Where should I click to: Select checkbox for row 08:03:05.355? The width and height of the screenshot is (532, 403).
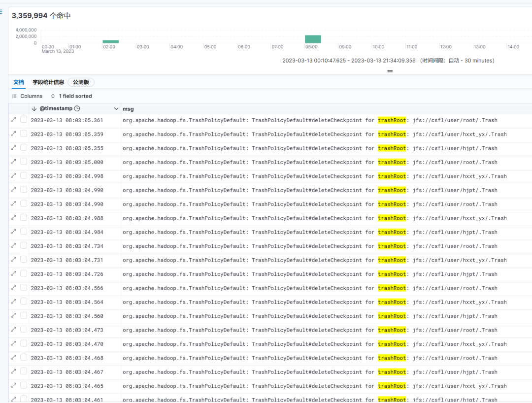point(24,147)
